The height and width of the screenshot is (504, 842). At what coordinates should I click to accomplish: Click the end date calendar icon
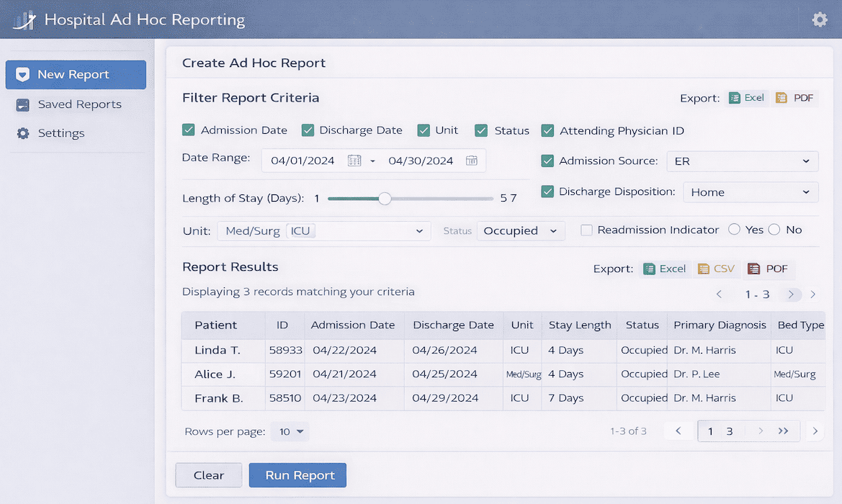[x=471, y=161]
